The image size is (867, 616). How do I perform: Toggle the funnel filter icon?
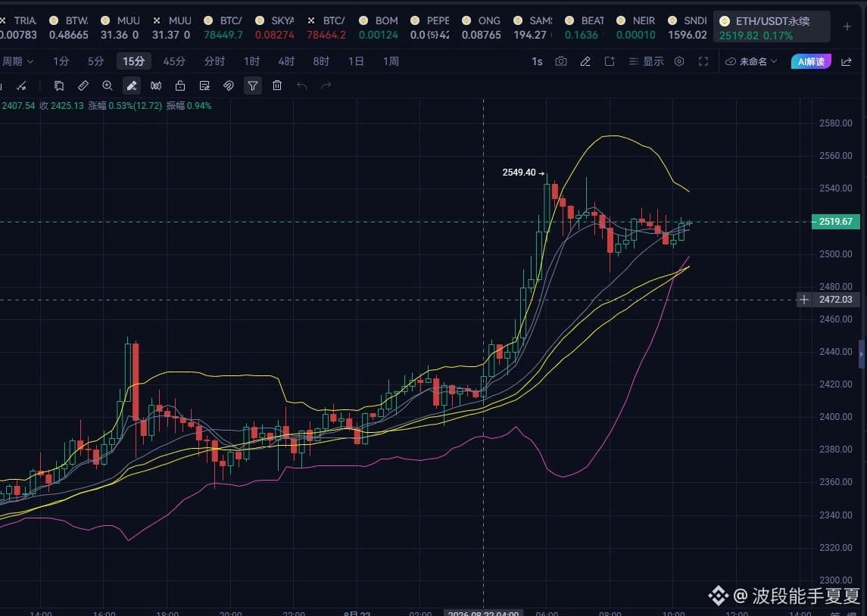point(253,86)
